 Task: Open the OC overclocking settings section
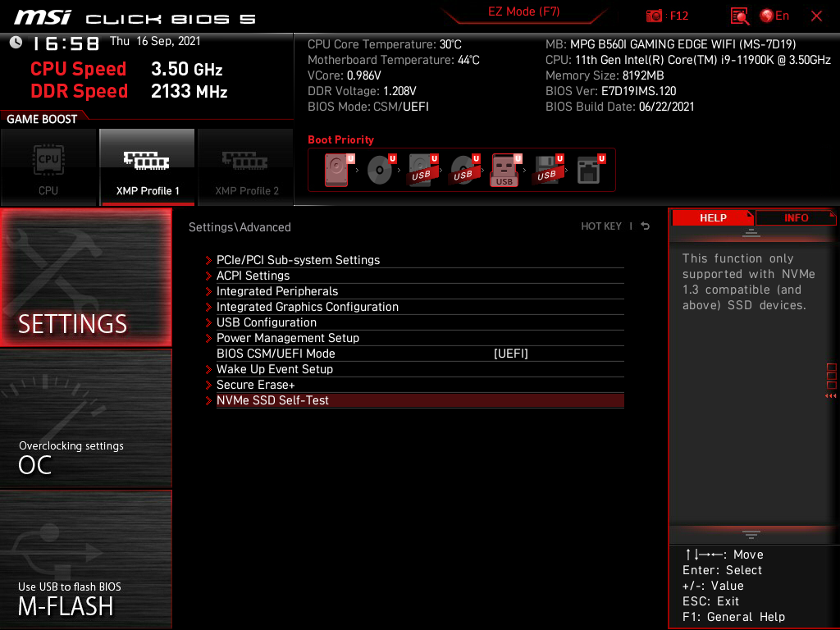[85, 418]
